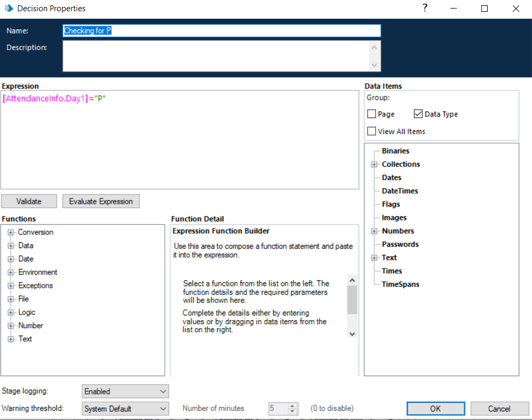This screenshot has width=532, height=420.
Task: Click Function Detail scrollbar up arrow
Action: tap(352, 280)
